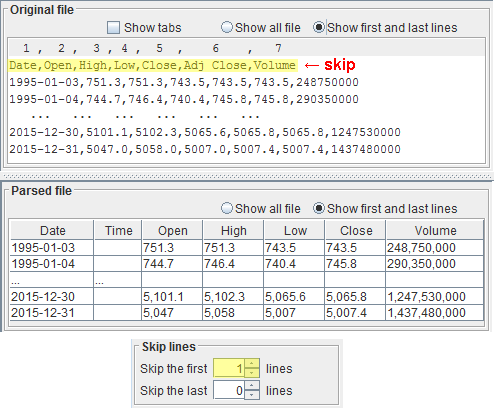Select the 1995-01-04 date cell in Parsed file
Screen dimensions: 494x410
52,264
